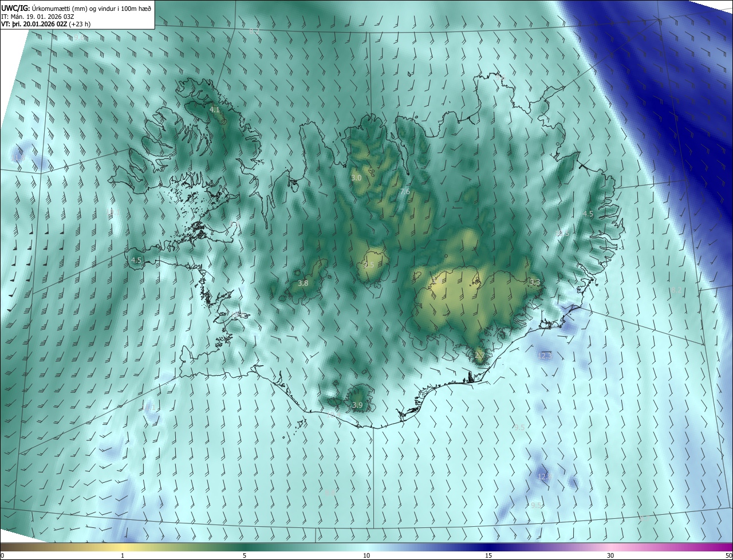Click the title text starting 'UWC/IG: Úrkomumætti (mm)'

[x=76, y=8]
